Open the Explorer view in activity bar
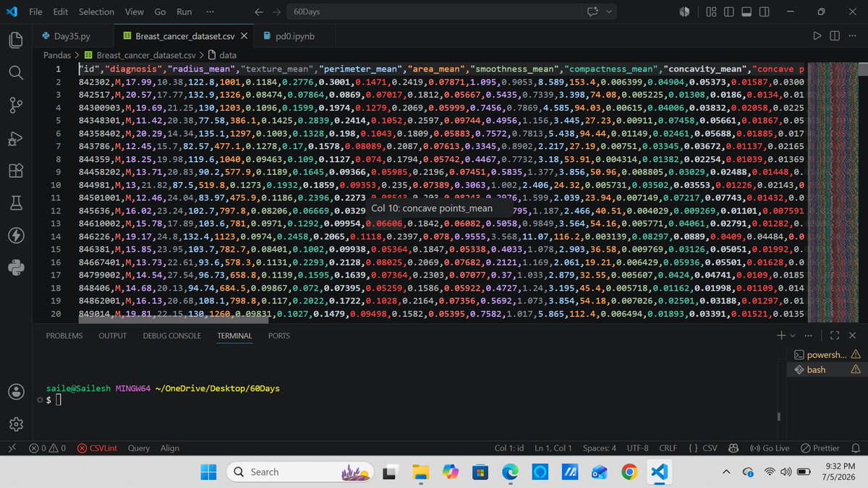868x488 pixels. pyautogui.click(x=16, y=40)
